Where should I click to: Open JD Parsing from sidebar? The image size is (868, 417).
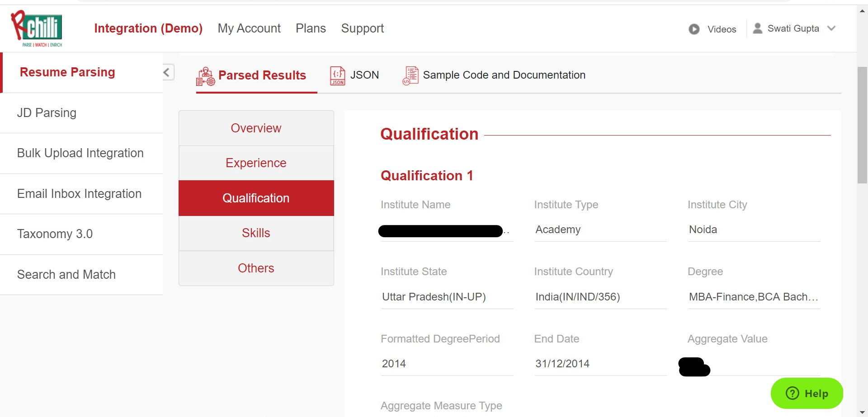(x=47, y=113)
